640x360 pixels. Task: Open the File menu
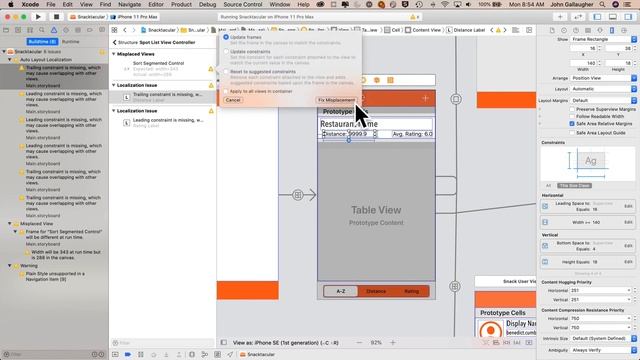click(x=51, y=4)
